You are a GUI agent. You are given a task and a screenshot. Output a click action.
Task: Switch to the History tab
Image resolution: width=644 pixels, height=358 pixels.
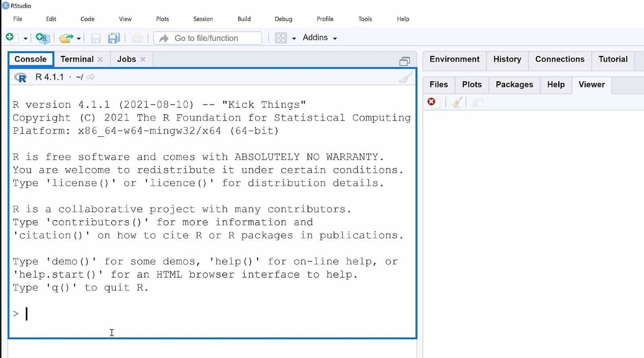click(x=507, y=59)
